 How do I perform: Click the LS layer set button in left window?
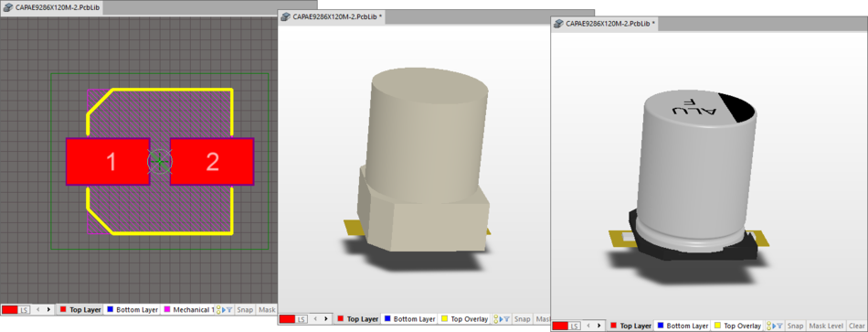(25, 309)
